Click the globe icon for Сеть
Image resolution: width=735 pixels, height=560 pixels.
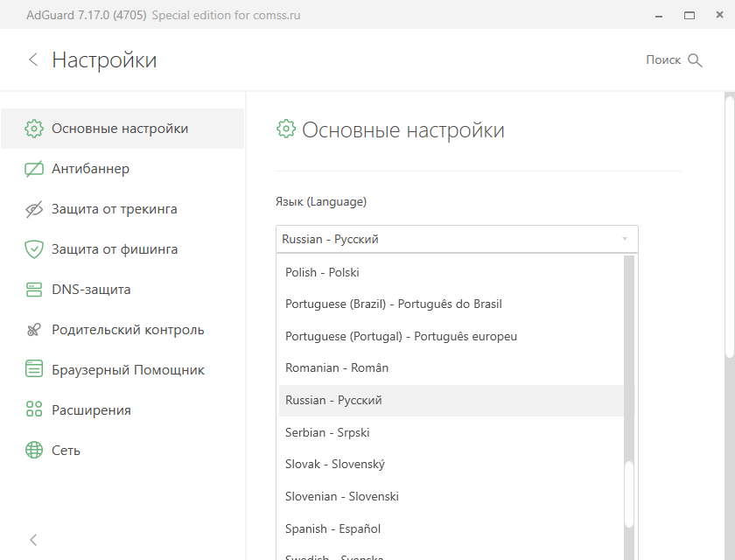point(34,450)
